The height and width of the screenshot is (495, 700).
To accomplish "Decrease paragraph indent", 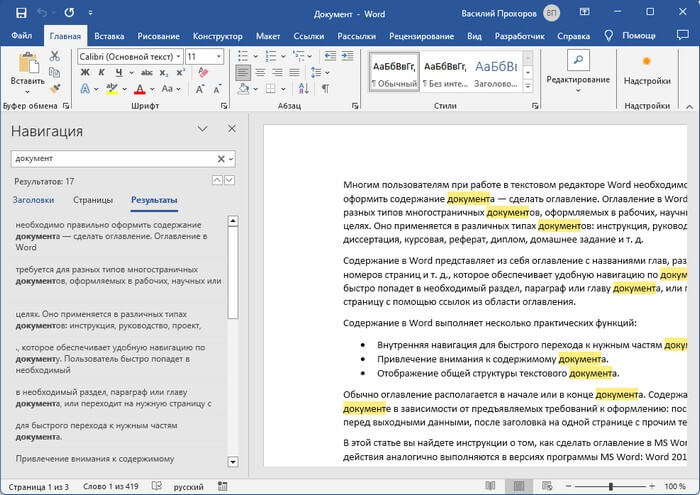I will (330, 56).
